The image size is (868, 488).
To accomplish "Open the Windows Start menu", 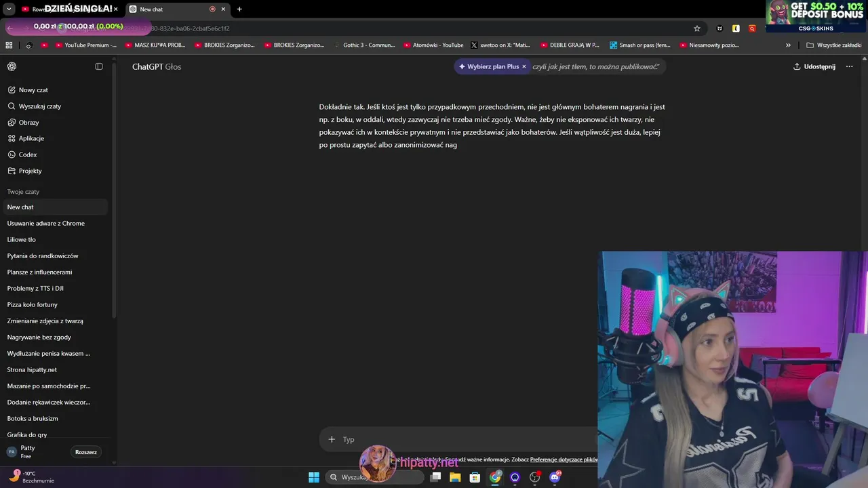I will [x=314, y=477].
